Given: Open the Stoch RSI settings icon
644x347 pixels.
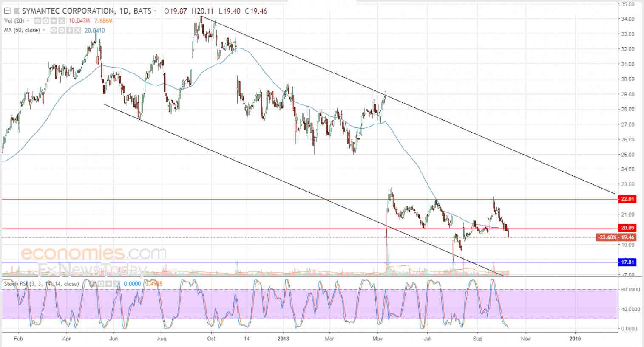Looking at the screenshot, I should (x=100, y=284).
